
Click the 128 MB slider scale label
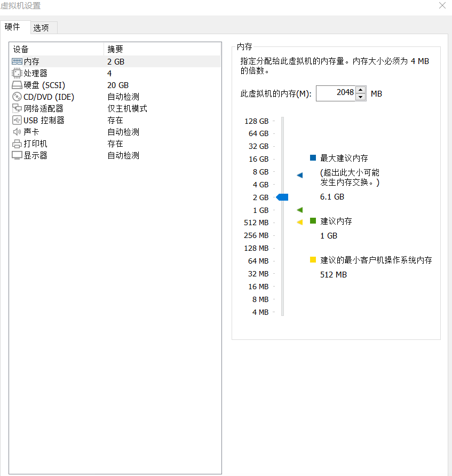[256, 248]
